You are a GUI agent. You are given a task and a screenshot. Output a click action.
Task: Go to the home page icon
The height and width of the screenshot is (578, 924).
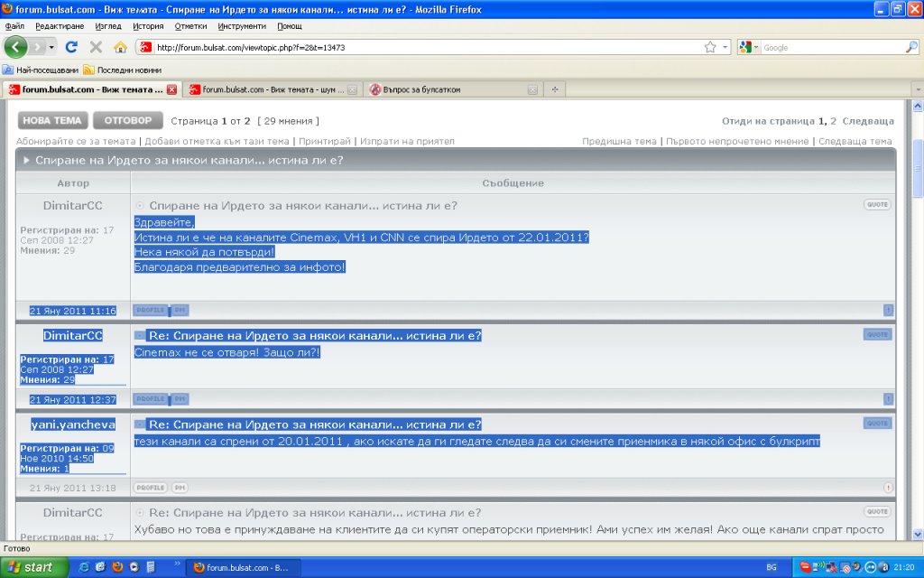(x=120, y=47)
